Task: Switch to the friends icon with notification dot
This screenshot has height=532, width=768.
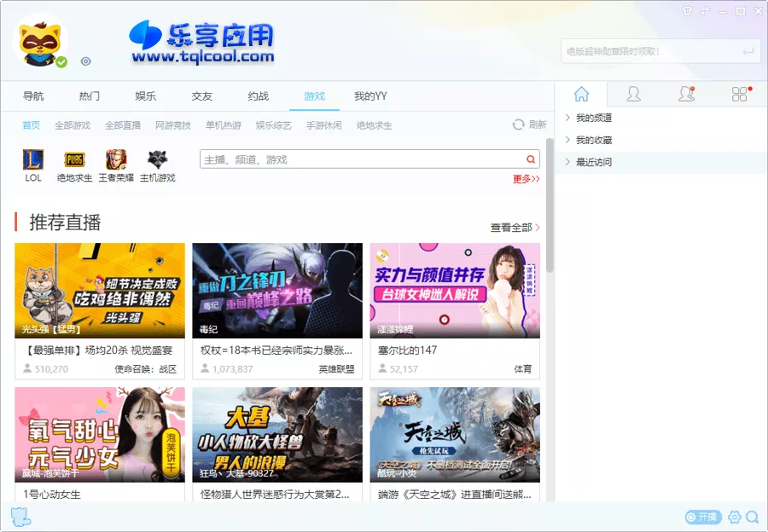Action: point(687,95)
